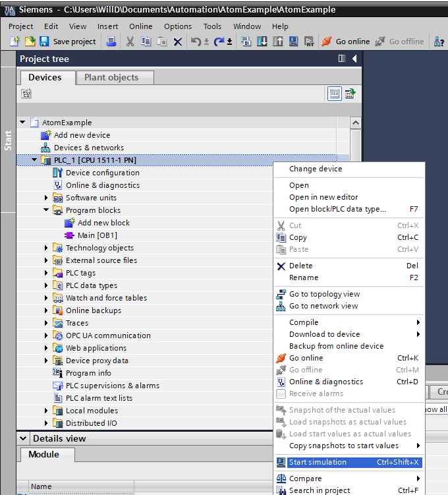Click the project tree scrollbar up arrow
The image size is (448, 495).
click(x=356, y=123)
